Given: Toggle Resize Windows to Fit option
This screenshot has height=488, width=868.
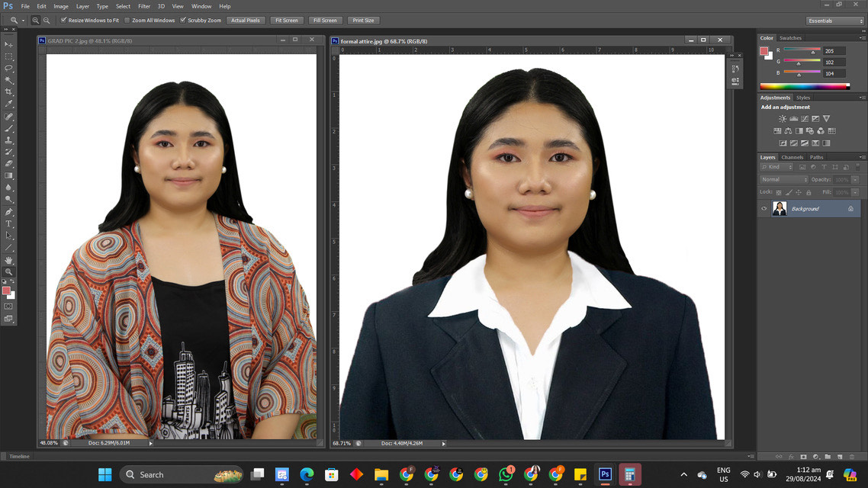Looking at the screenshot, I should pyautogui.click(x=64, y=20).
